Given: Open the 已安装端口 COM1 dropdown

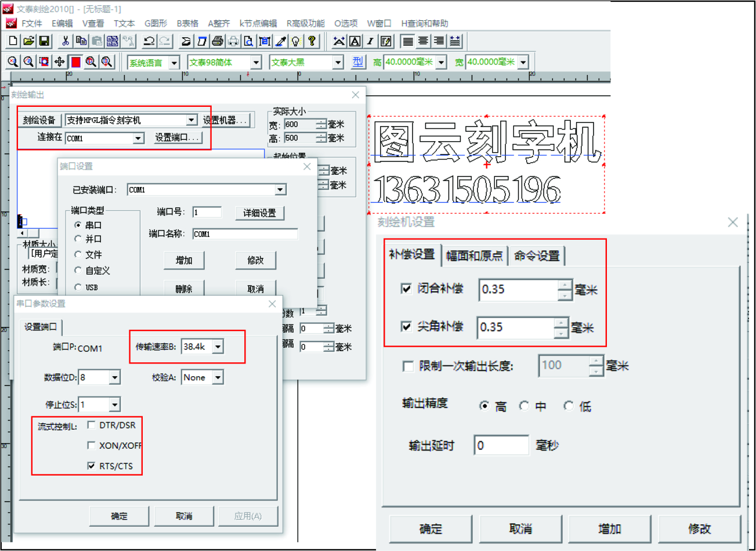Looking at the screenshot, I should (280, 190).
